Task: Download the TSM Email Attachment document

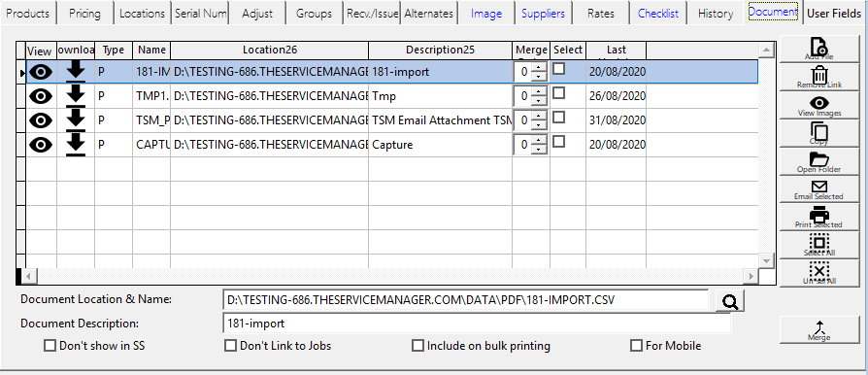Action: tap(76, 120)
